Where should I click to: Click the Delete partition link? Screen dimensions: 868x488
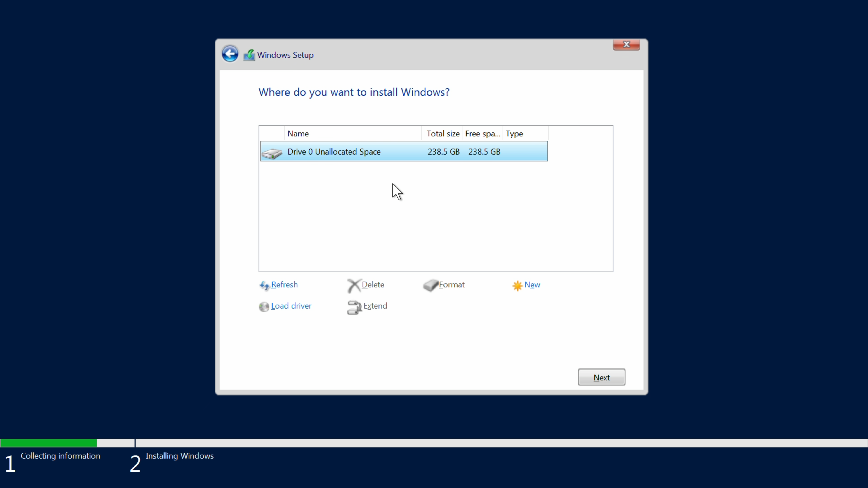pos(373,285)
